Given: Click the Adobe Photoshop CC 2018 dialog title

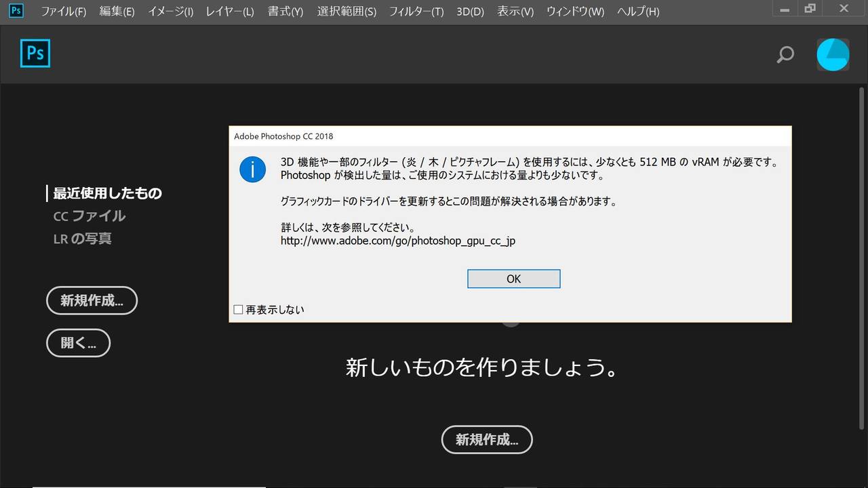Looking at the screenshot, I should click(x=283, y=136).
